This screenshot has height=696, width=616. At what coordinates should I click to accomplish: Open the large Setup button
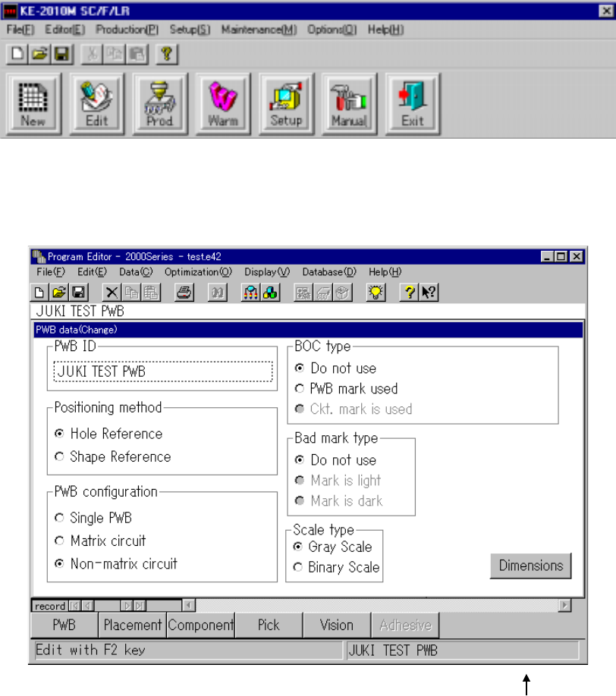click(287, 105)
